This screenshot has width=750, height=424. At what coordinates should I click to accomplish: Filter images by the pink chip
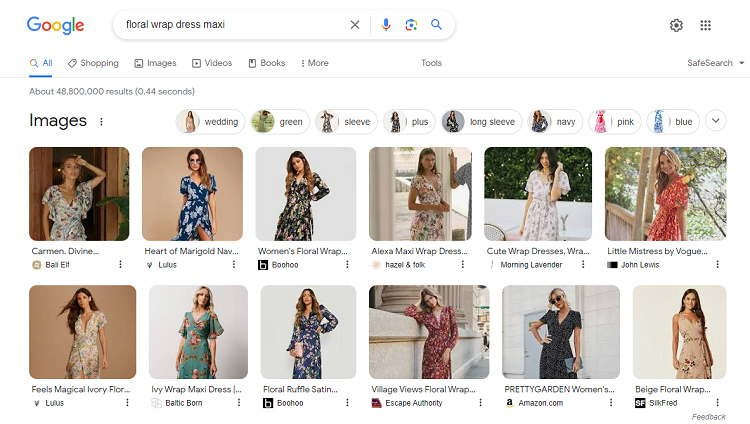(615, 122)
